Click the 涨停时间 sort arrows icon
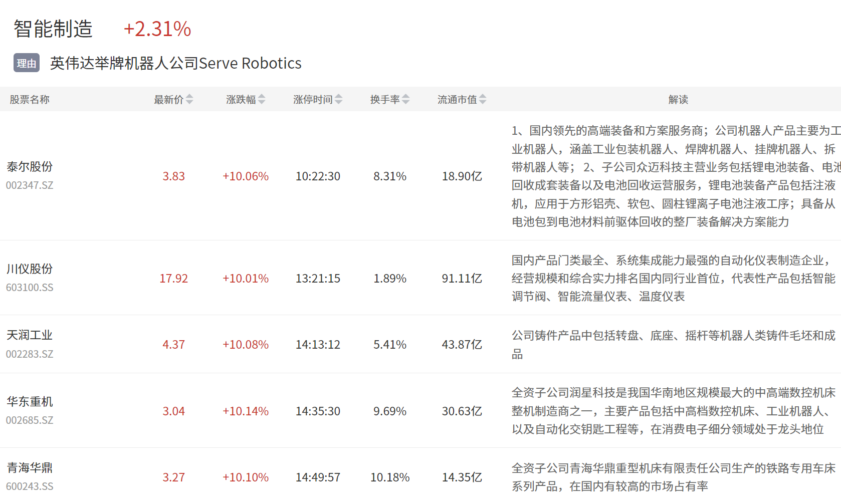The height and width of the screenshot is (504, 841). pyautogui.click(x=339, y=100)
